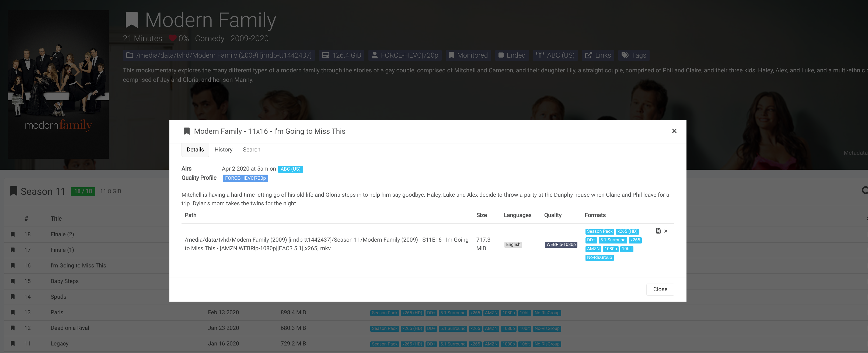Click the FORCE-HEVC|720p quality profile link
Viewport: 868px width, 353px height.
point(245,178)
